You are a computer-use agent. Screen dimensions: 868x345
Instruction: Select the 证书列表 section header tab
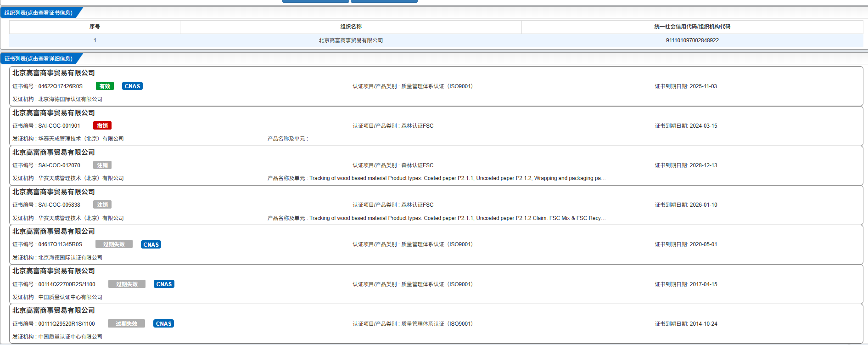point(39,59)
